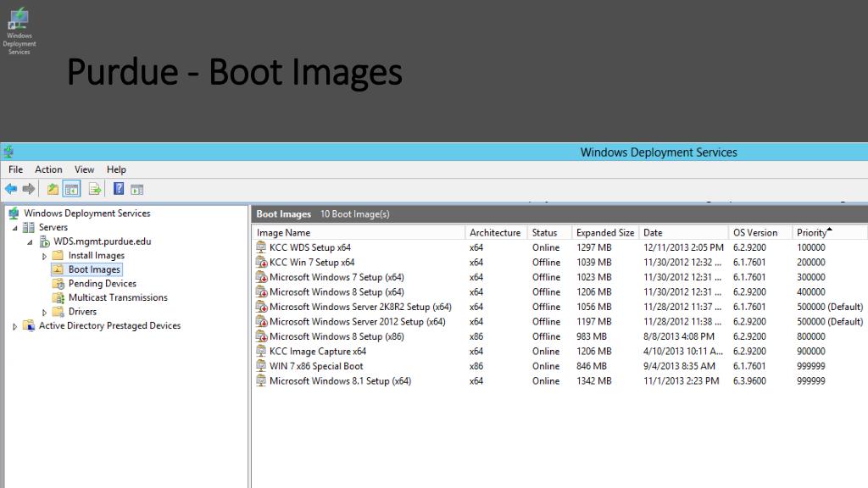The width and height of the screenshot is (868, 488).
Task: Click the 12/11/2013 2:05 PM date cell
Action: [684, 247]
